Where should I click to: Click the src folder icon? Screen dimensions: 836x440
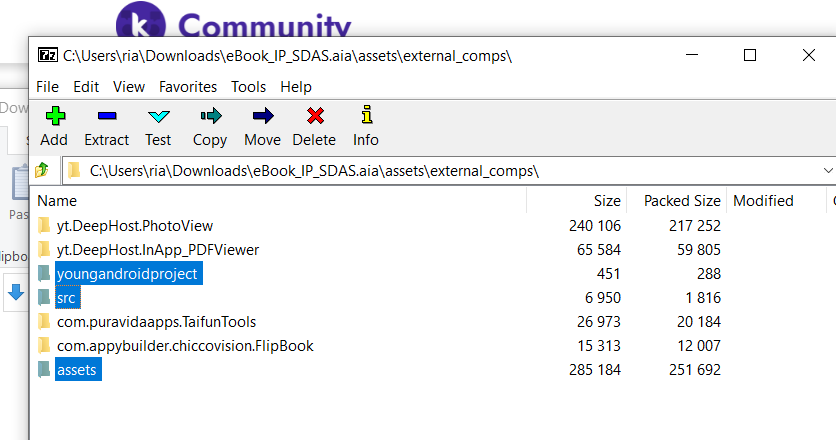point(44,298)
